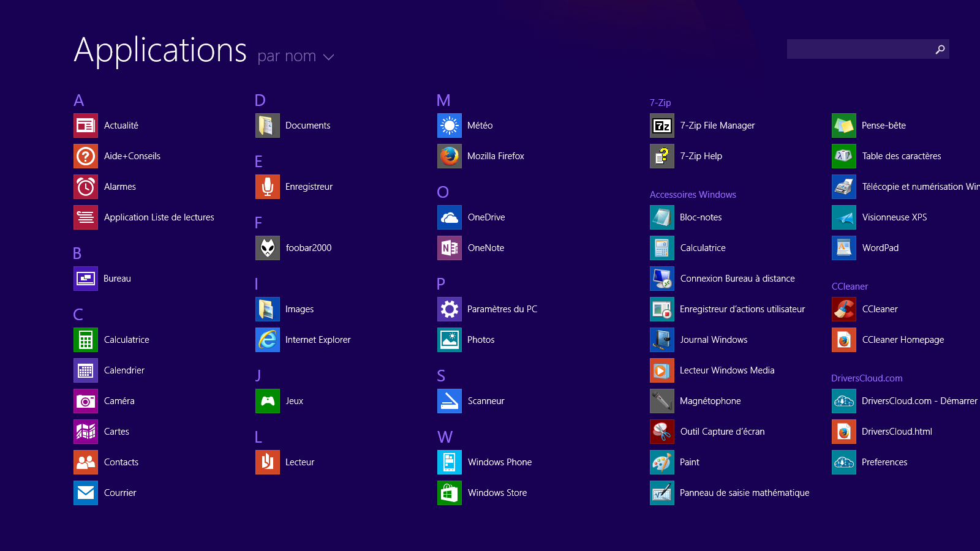Open the Paint application icon
The height and width of the screenshot is (551, 980).
coord(662,462)
